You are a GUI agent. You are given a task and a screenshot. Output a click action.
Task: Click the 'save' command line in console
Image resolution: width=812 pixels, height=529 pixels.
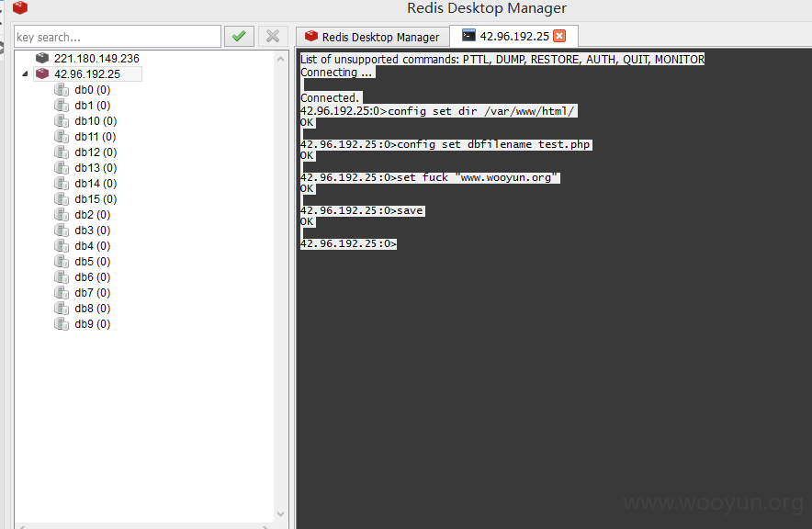363,210
